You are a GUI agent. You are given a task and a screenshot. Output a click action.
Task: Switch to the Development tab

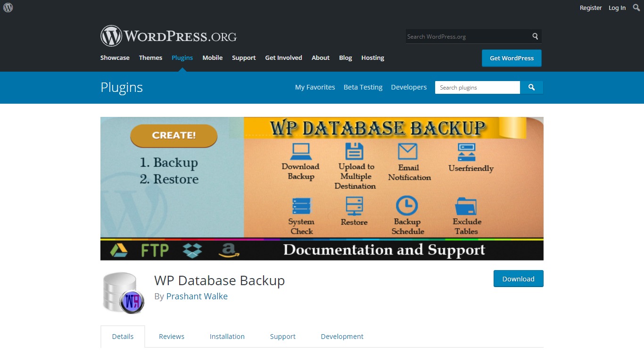coord(342,337)
